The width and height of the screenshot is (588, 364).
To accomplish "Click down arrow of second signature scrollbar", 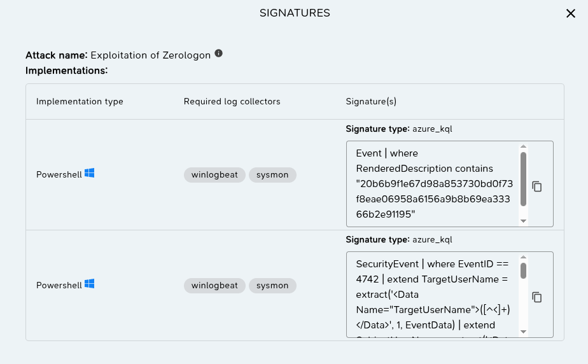I will (524, 332).
